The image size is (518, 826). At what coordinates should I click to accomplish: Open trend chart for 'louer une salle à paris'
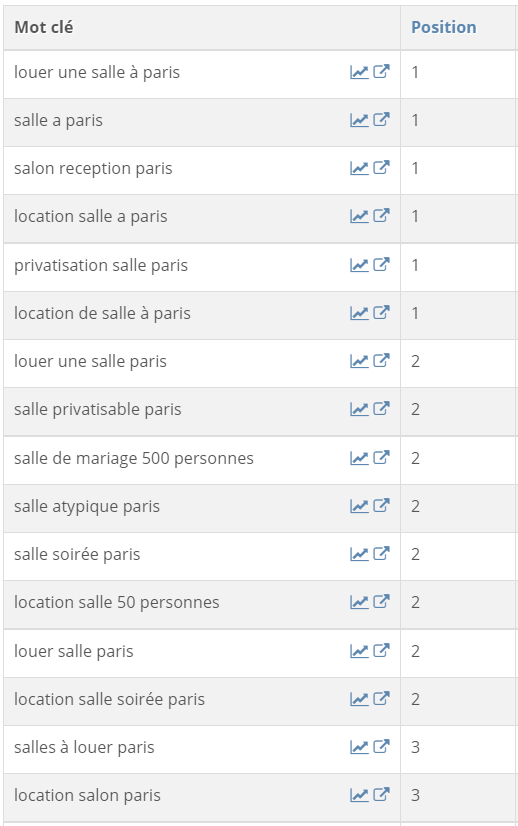(x=359, y=72)
